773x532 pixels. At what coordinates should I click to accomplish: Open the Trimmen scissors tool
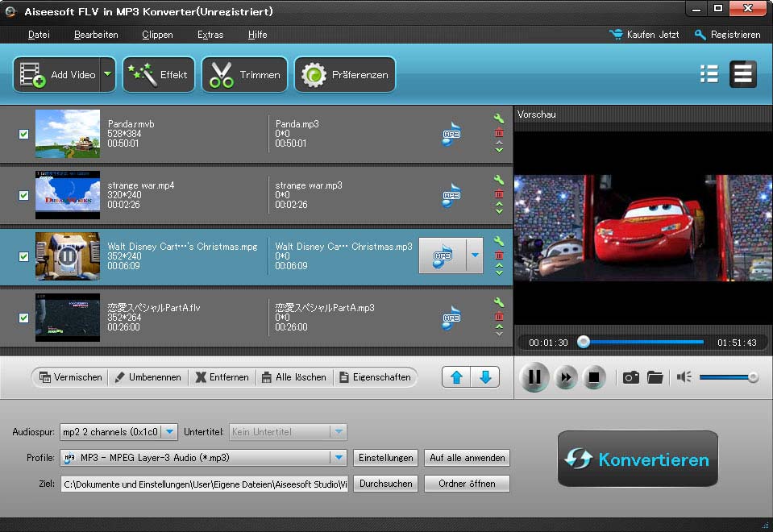[x=244, y=74]
